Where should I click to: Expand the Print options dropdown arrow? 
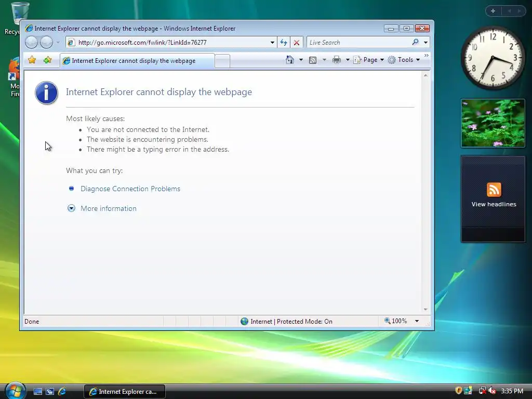click(x=348, y=60)
